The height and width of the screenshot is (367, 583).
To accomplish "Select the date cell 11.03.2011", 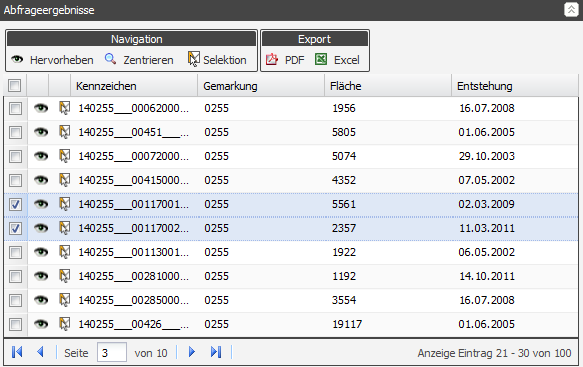I will pos(487,228).
